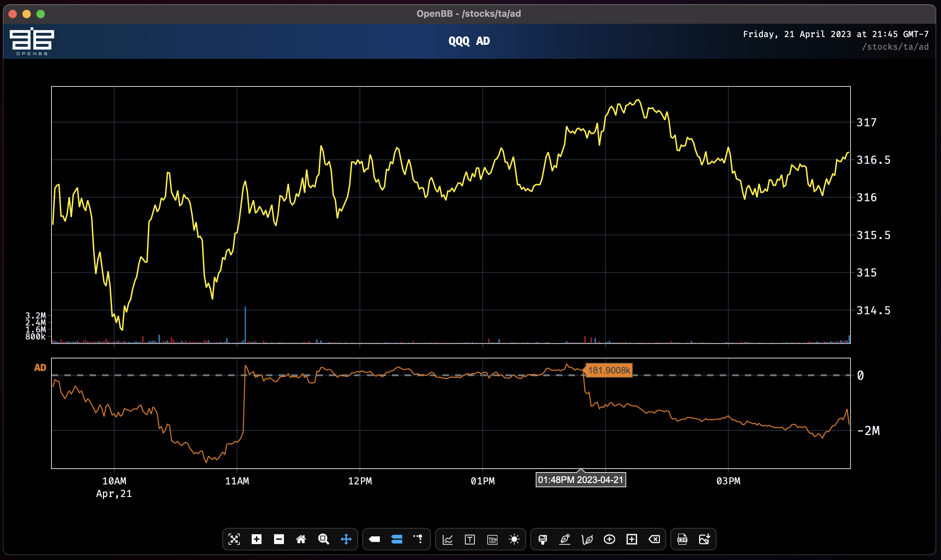Click the 316.5 price axis label

[x=873, y=160]
